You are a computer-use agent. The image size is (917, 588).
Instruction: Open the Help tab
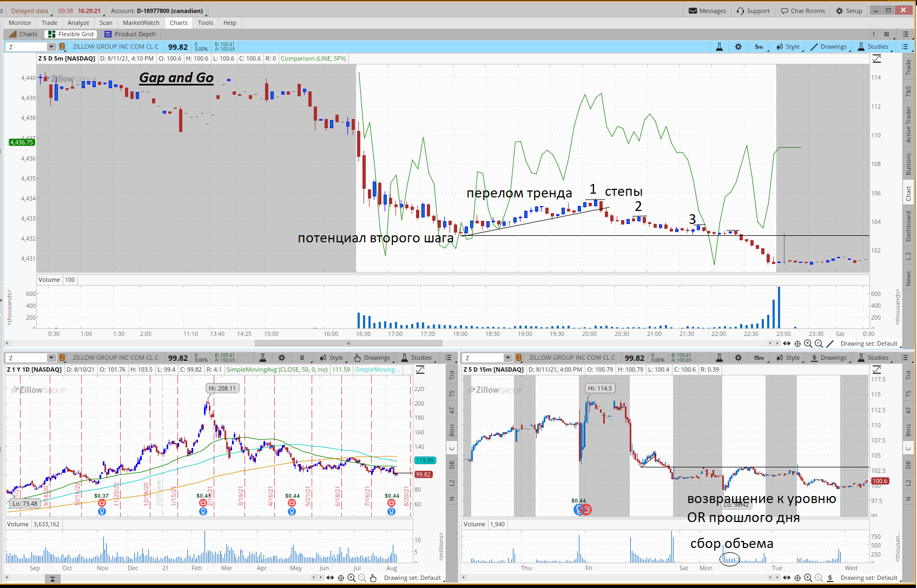[230, 23]
